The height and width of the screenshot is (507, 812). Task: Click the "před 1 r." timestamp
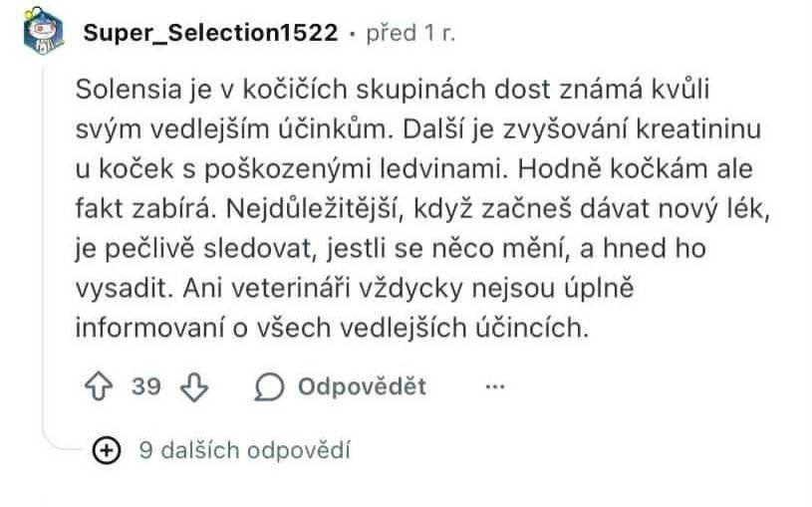(x=411, y=32)
